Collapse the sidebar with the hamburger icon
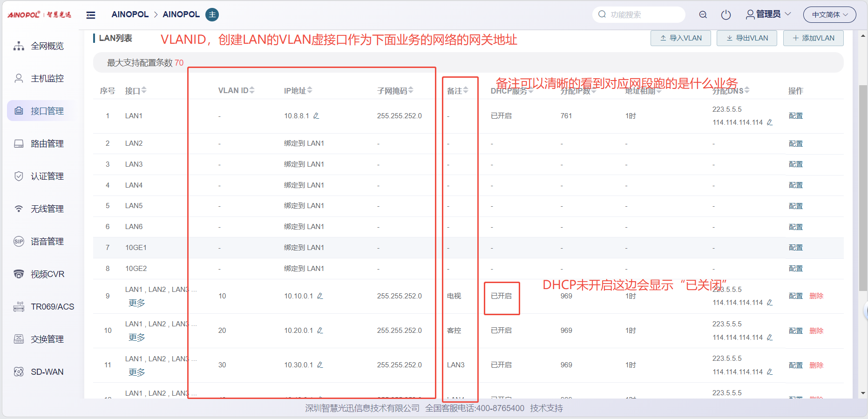This screenshot has height=419, width=868. (91, 15)
